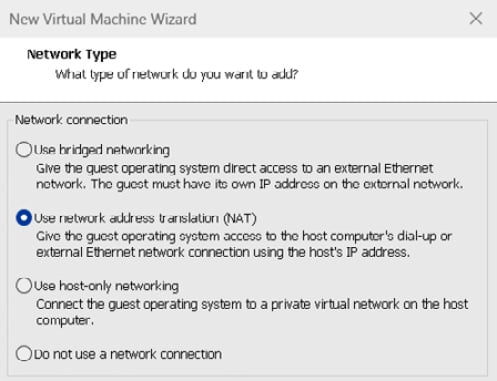The width and height of the screenshot is (497, 381).
Task: Click the "Do not use a network connection" label
Action: (128, 354)
